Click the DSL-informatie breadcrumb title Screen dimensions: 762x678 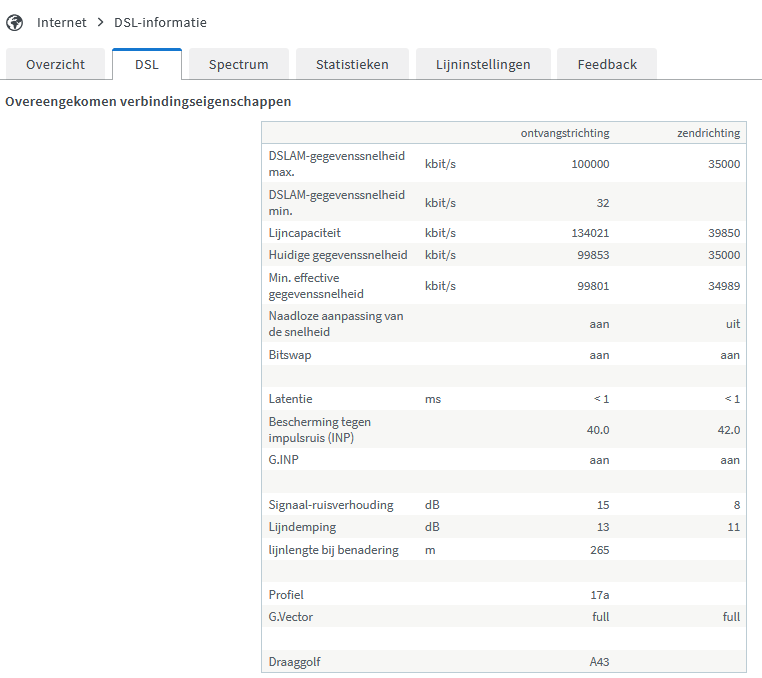tap(160, 22)
